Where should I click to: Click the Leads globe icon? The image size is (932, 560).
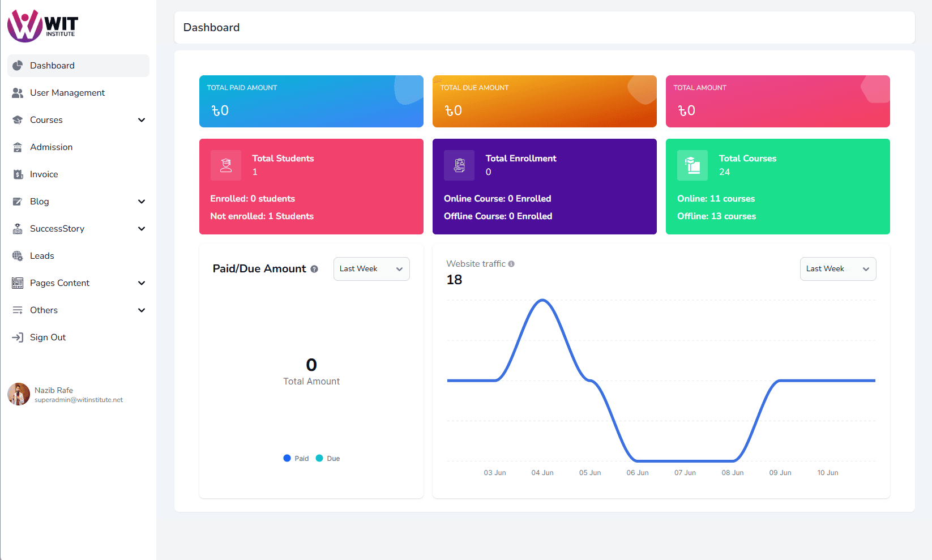[18, 256]
